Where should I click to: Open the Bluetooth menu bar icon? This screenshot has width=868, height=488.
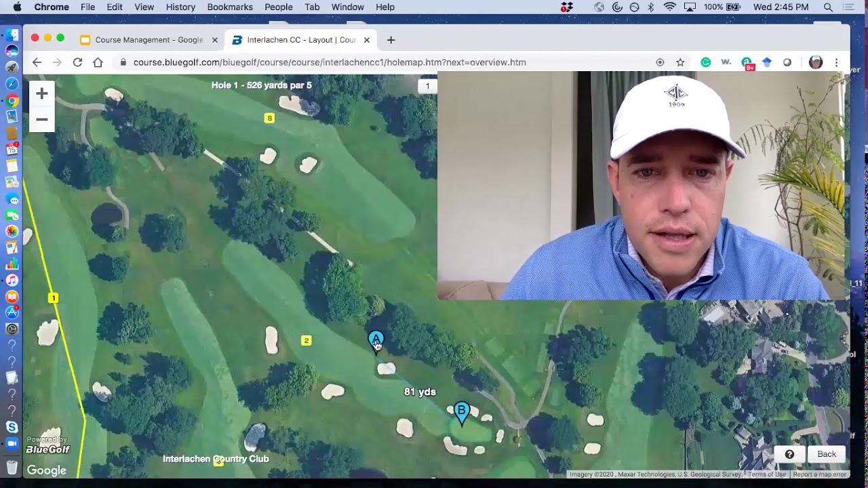click(651, 7)
